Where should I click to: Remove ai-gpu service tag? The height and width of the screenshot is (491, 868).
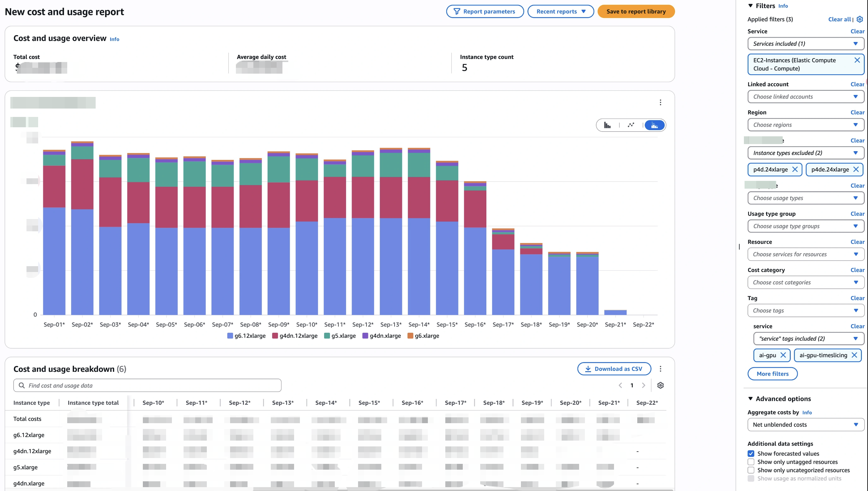tap(783, 355)
